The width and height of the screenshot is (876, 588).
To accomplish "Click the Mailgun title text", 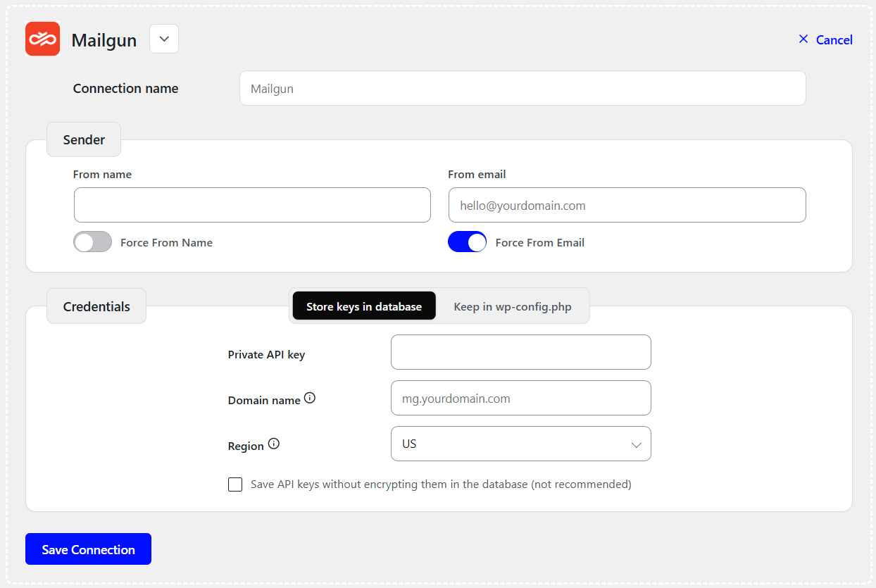I will tap(104, 40).
